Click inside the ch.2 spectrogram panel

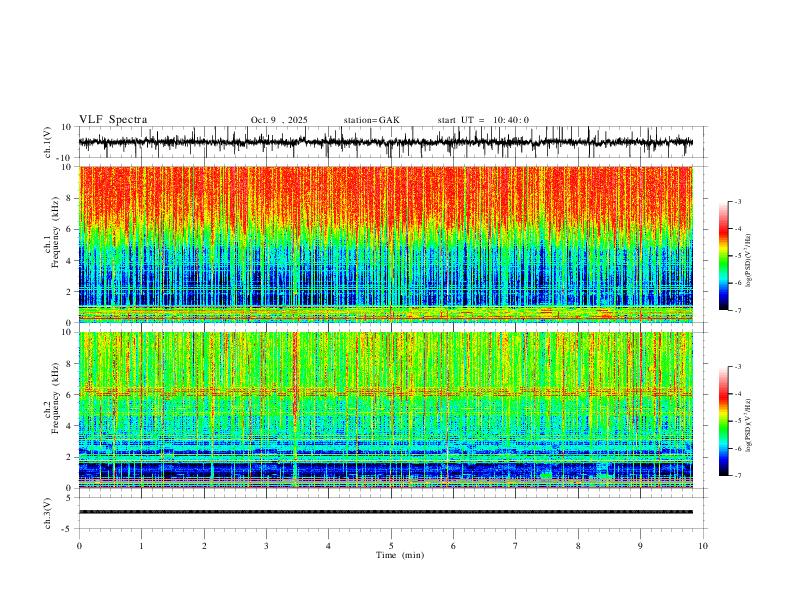[x=386, y=410]
